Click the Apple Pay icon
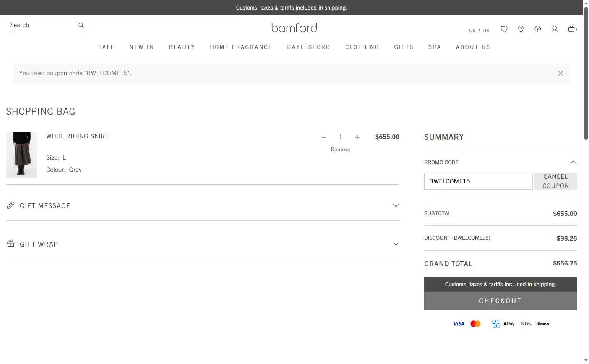 point(509,324)
